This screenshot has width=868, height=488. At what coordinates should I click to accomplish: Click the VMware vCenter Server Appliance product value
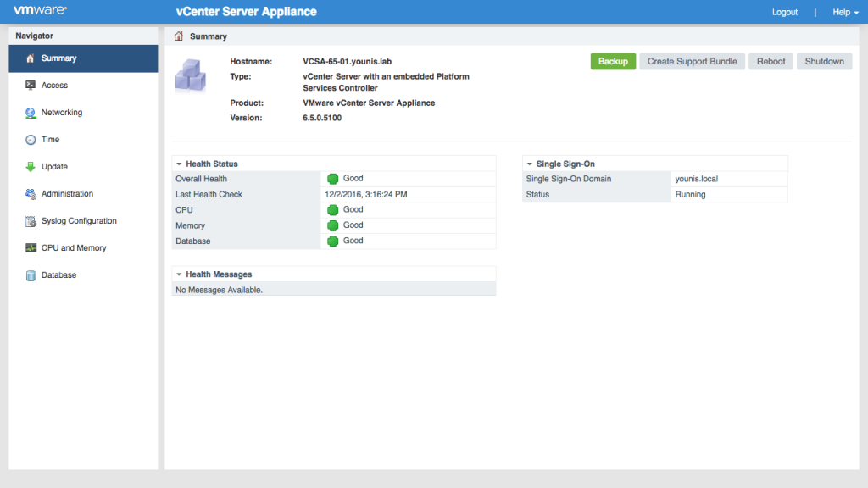click(369, 103)
